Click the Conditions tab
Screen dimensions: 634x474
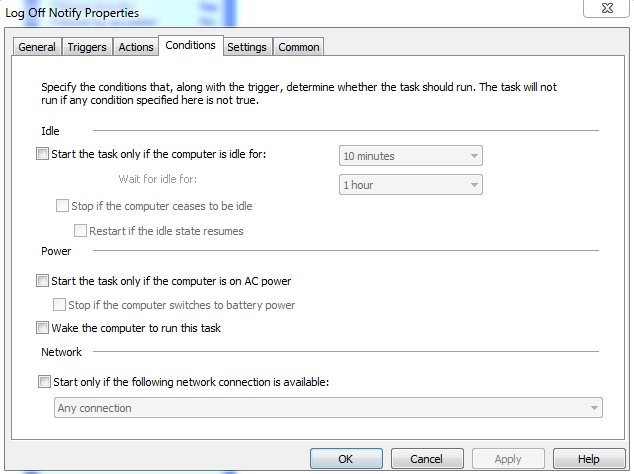tap(190, 46)
